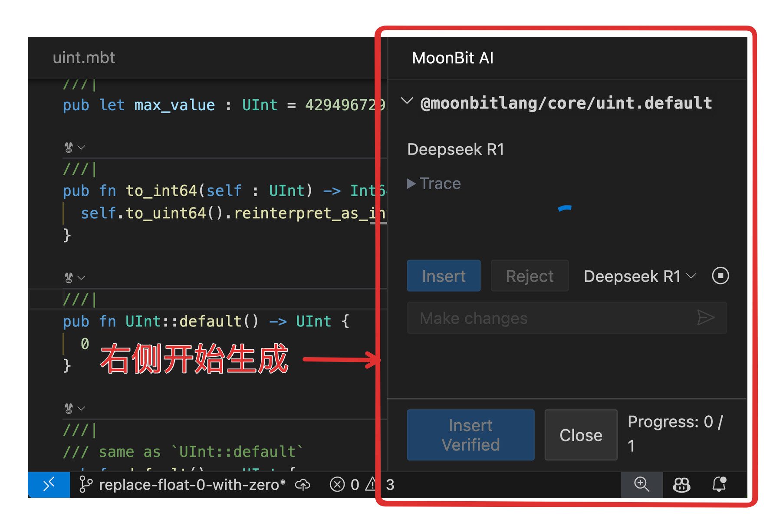Click the MoonBit icon above 'same as' comment
The image size is (783, 532).
69,408
